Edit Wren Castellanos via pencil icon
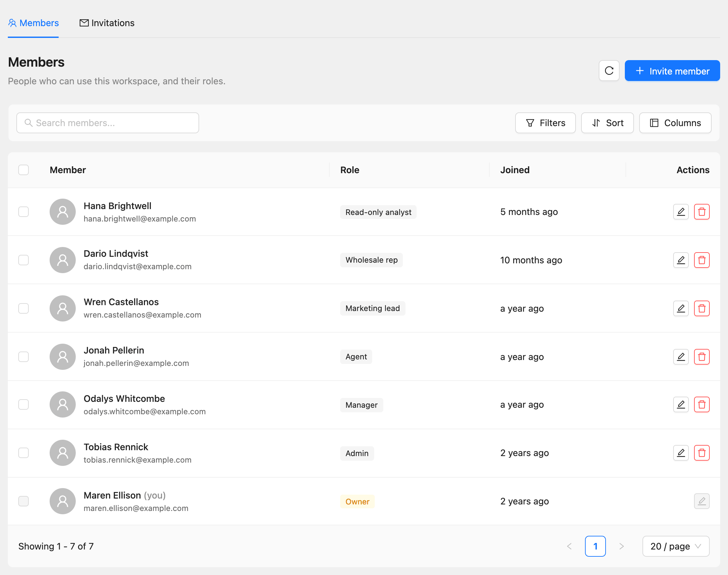 coord(681,308)
